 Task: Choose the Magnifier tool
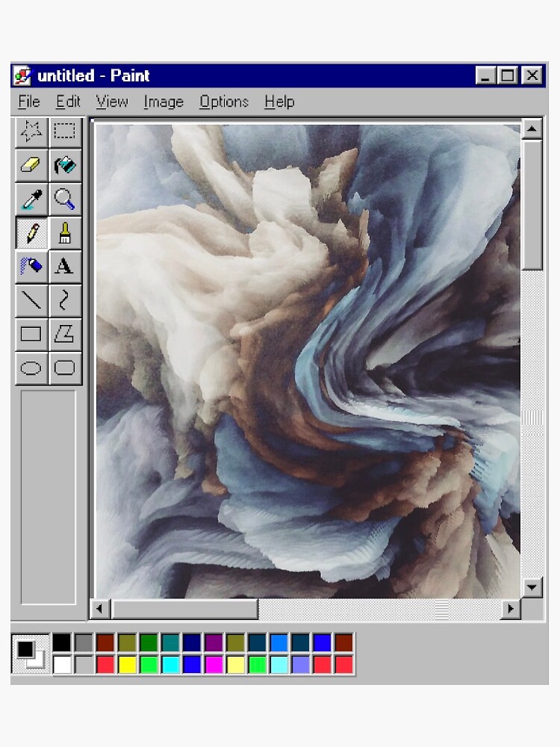(x=65, y=199)
